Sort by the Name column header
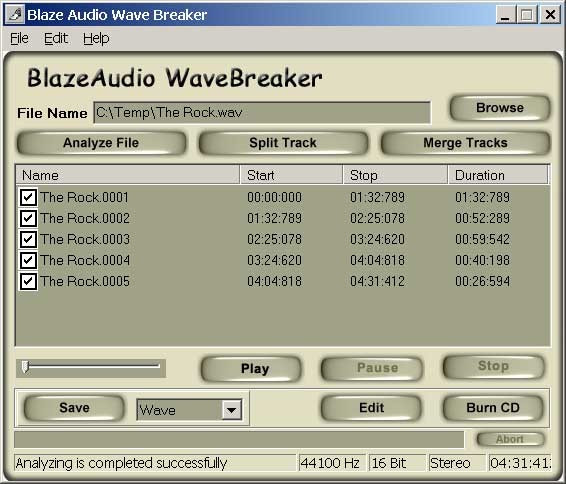566x484 pixels. coord(128,175)
